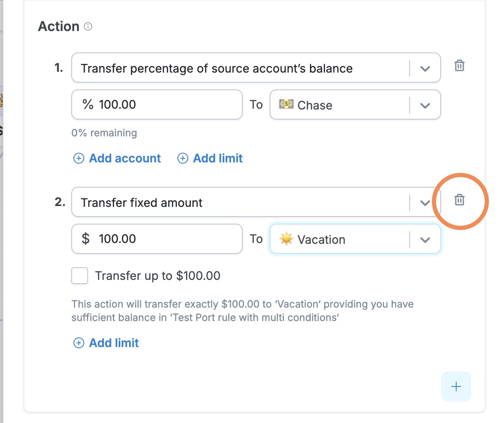Delete action 2 using the circled trash icon

pos(460,200)
